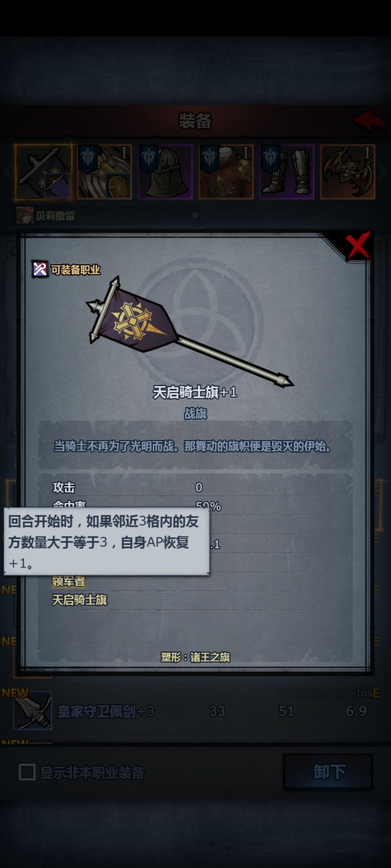The image size is (391, 868).
Task: Tap the 领军者 skill label
Action: [69, 582]
